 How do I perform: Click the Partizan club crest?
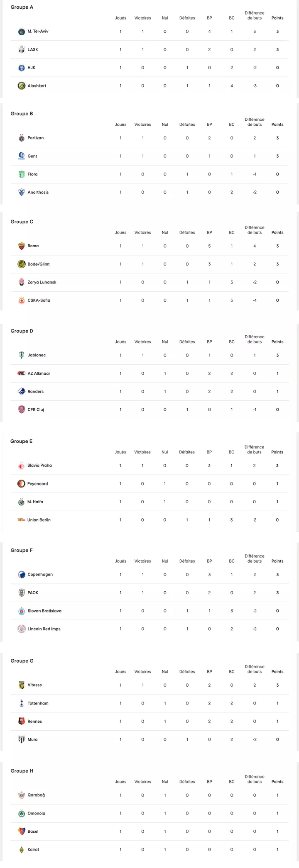(x=22, y=138)
